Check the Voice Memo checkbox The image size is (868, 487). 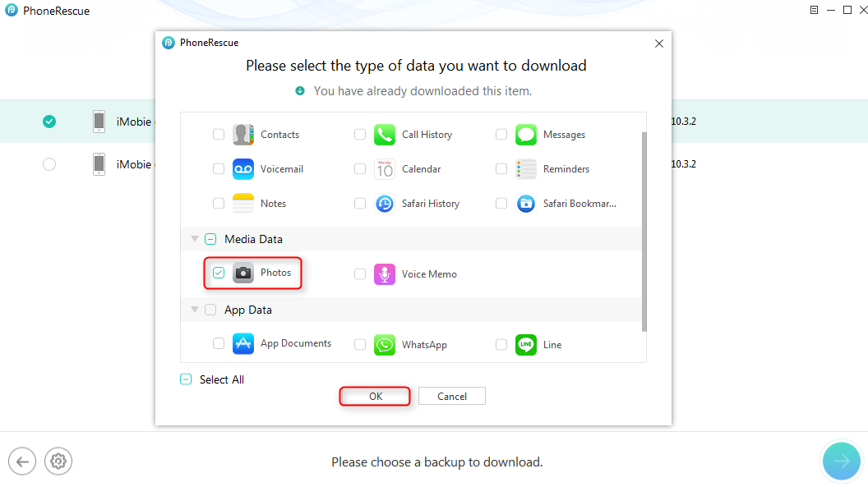[360, 274]
